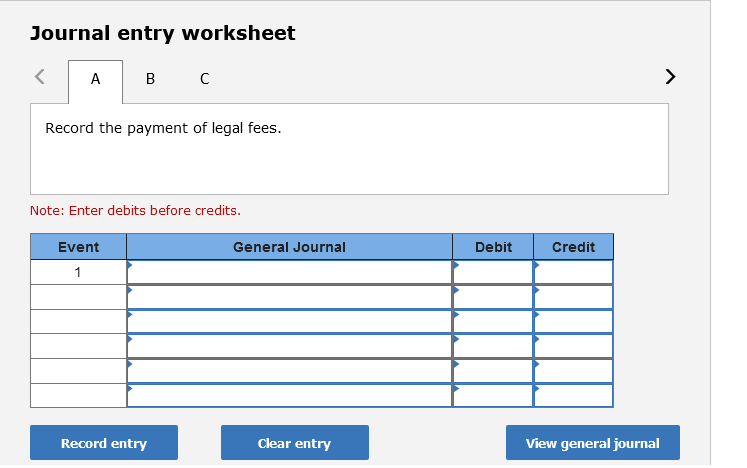Click the General Journal column header
The image size is (747, 468).
point(289,247)
